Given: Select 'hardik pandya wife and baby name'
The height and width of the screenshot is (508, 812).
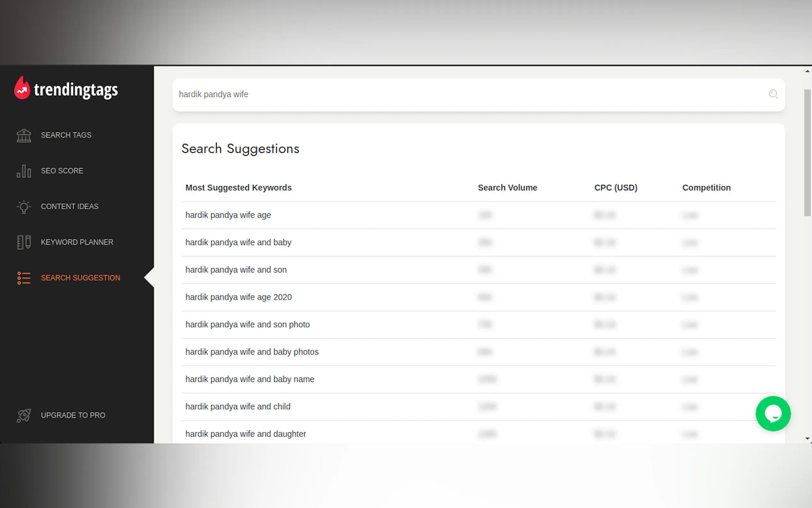Looking at the screenshot, I should pyautogui.click(x=250, y=379).
